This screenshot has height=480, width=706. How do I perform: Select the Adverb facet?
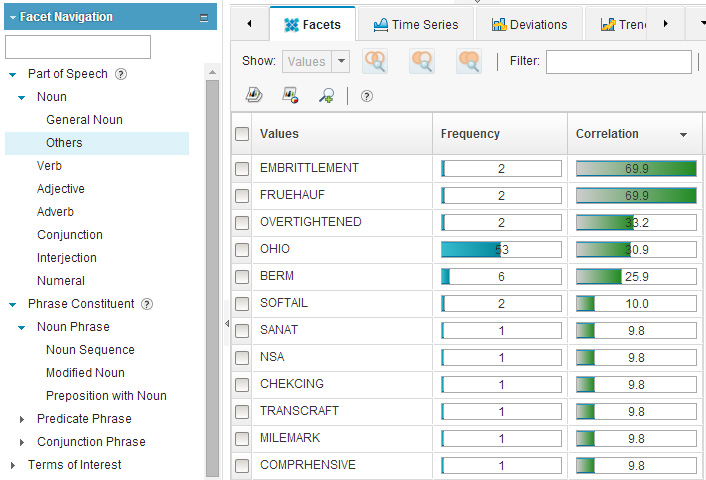click(x=55, y=212)
